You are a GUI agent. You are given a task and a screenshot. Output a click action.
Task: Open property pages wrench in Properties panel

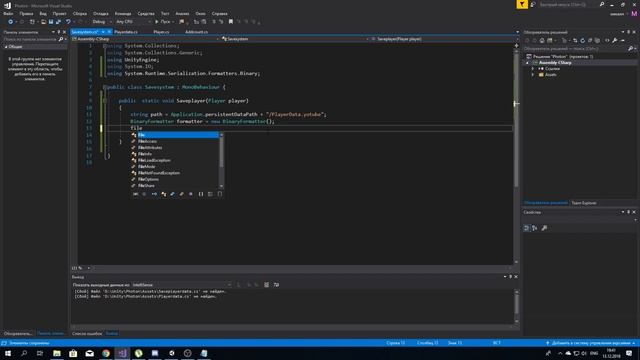tap(544, 228)
